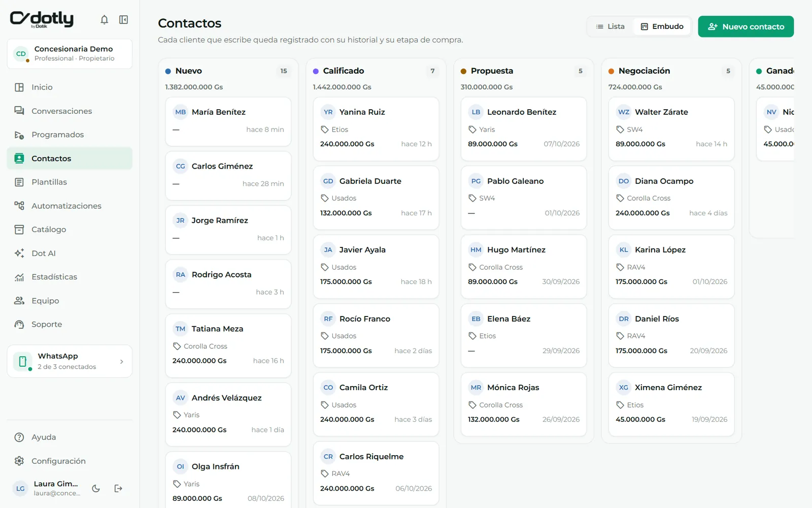Click the Estadísticas chart icon
This screenshot has width=812, height=508.
pos(19,277)
